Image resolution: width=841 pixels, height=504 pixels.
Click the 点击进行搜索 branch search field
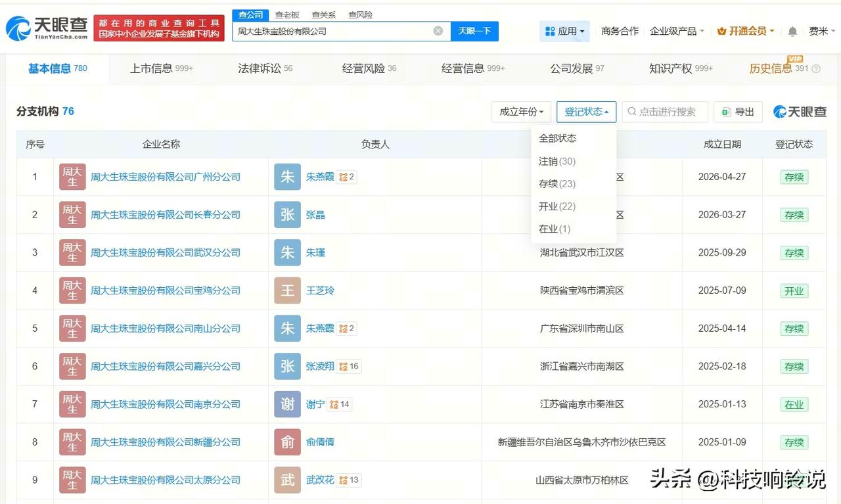(665, 112)
